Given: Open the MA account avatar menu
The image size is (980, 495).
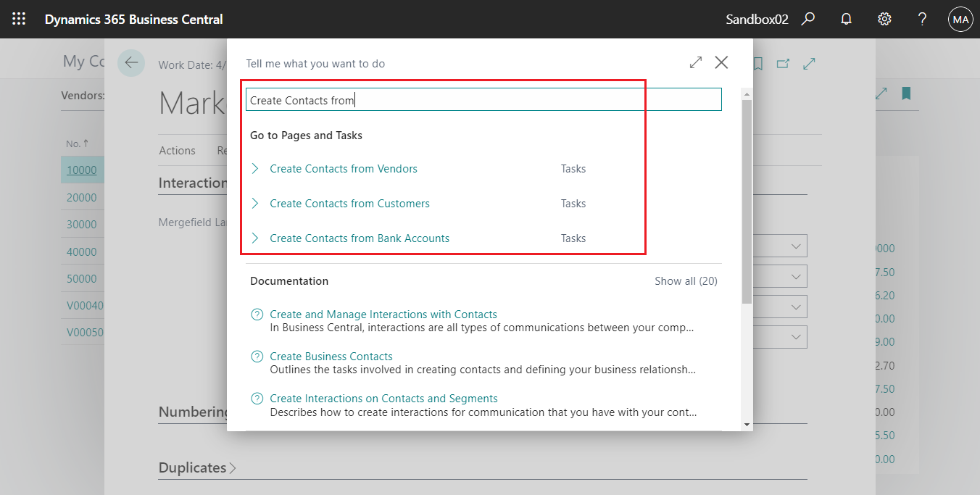Looking at the screenshot, I should coord(960,19).
